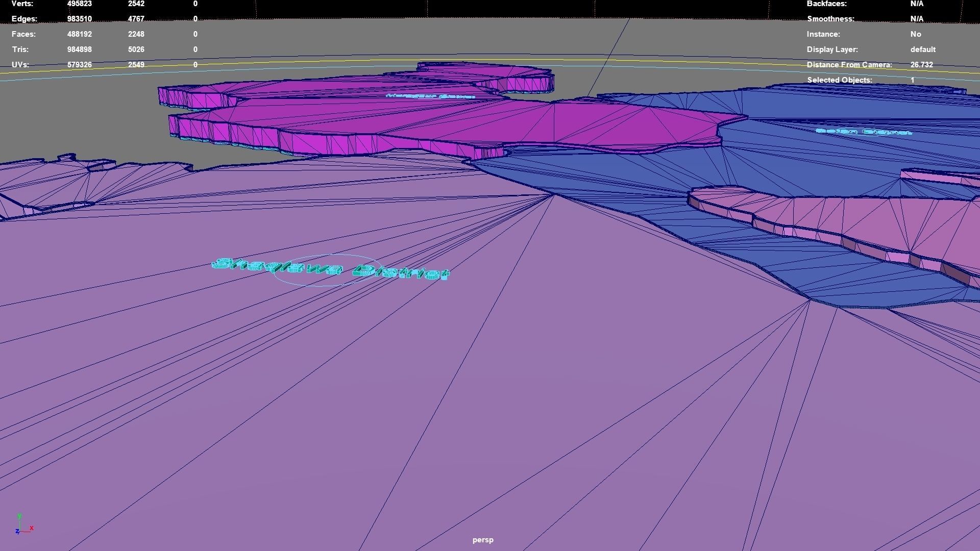Click the Verts label in heads-up display

tap(22, 4)
